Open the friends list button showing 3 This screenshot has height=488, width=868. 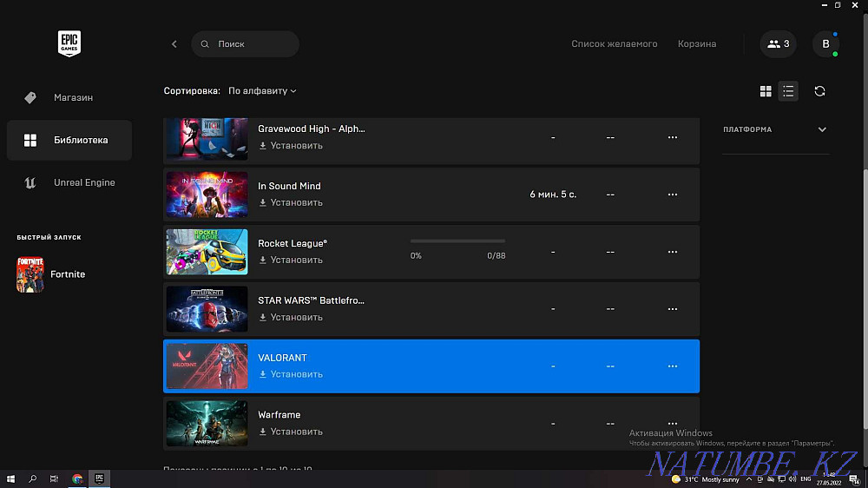click(778, 43)
